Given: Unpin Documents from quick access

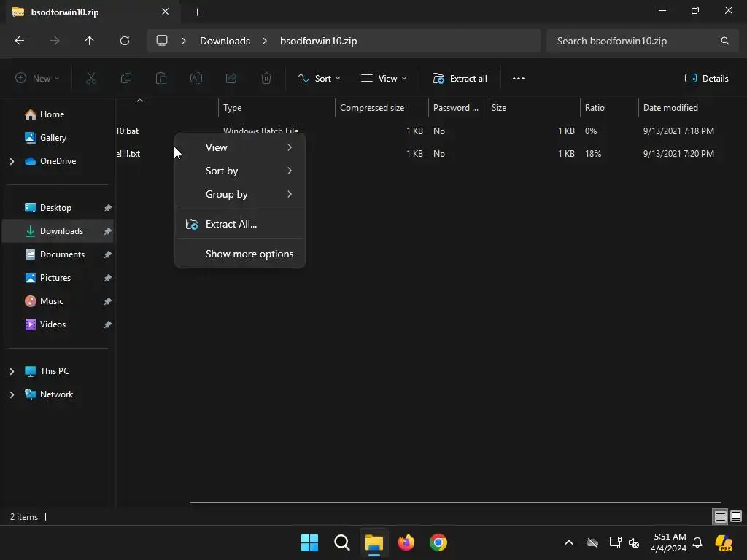Looking at the screenshot, I should (x=108, y=254).
